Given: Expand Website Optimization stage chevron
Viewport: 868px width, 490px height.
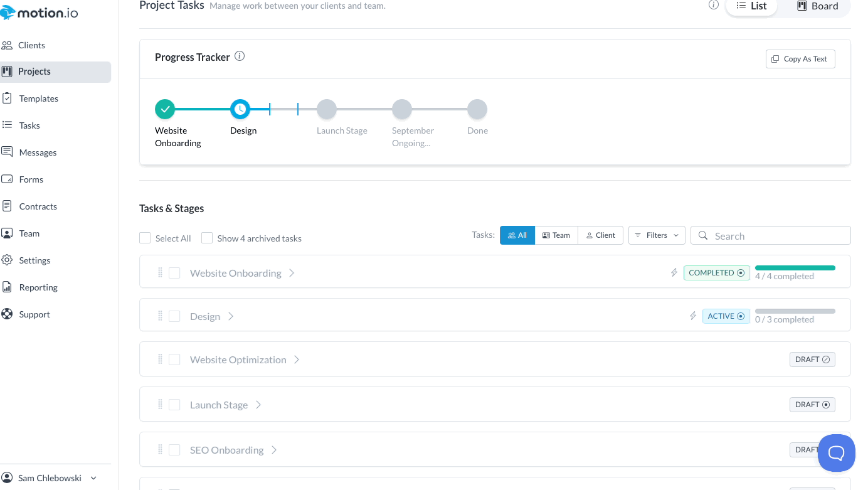Looking at the screenshot, I should click(297, 360).
